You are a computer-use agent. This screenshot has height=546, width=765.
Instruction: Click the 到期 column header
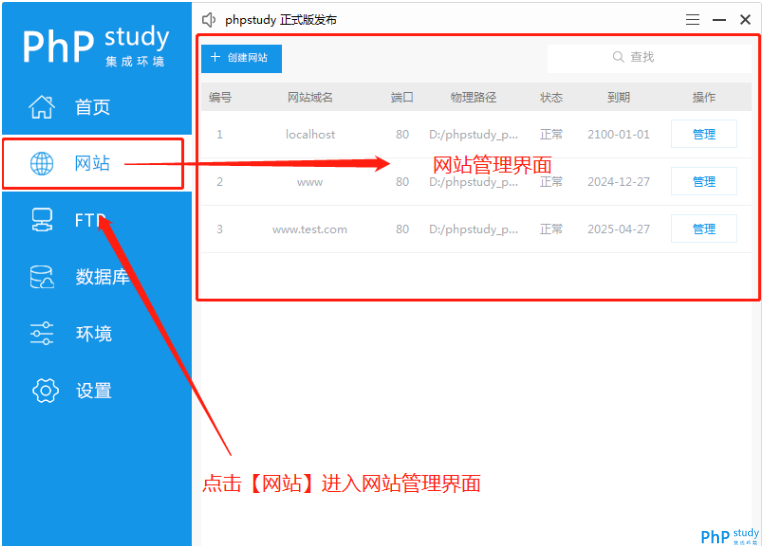pos(619,97)
